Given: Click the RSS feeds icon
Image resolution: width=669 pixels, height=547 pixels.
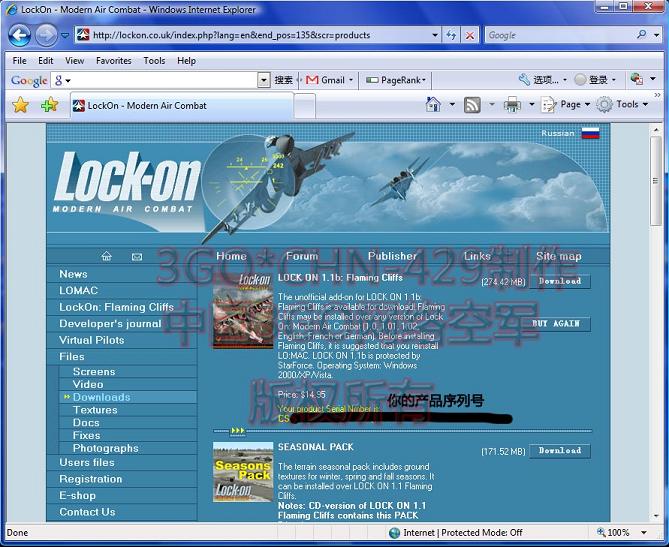Looking at the screenshot, I should coord(472,105).
